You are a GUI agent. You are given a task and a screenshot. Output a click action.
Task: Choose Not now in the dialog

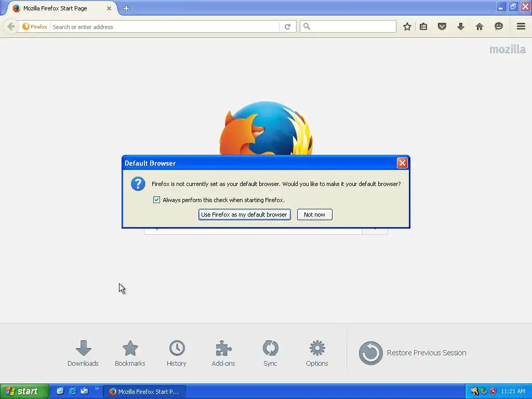point(314,215)
